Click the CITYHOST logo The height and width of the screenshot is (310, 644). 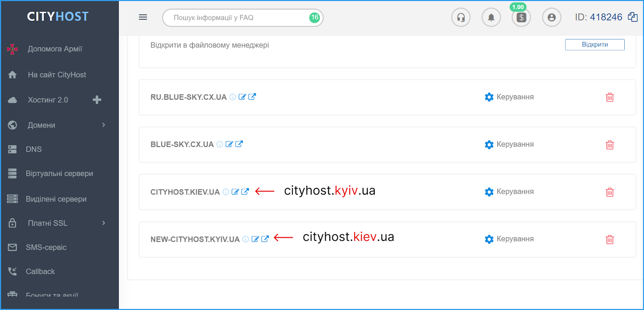58,16
